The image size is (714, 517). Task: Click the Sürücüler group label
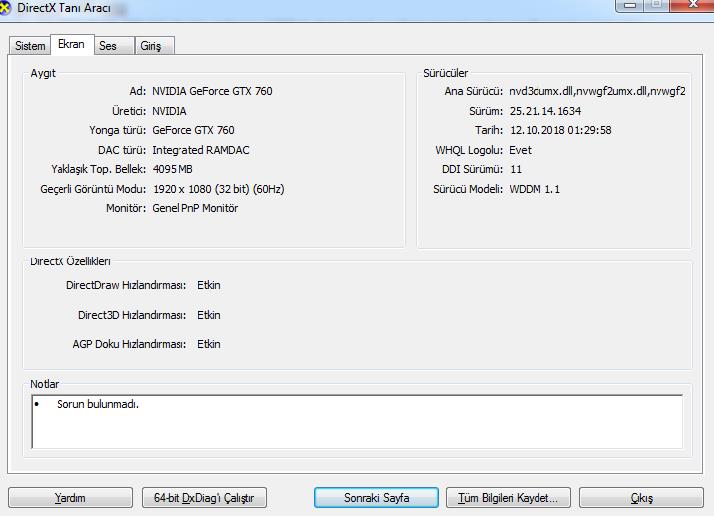pyautogui.click(x=445, y=73)
